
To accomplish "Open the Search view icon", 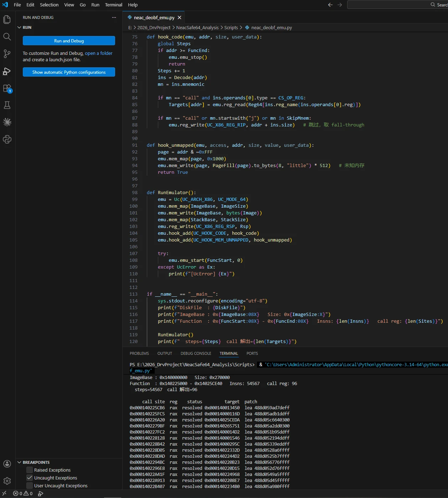I will click(7, 37).
